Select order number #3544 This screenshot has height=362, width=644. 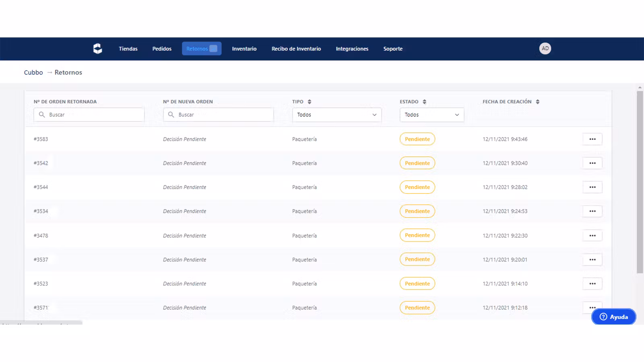pos(41,187)
